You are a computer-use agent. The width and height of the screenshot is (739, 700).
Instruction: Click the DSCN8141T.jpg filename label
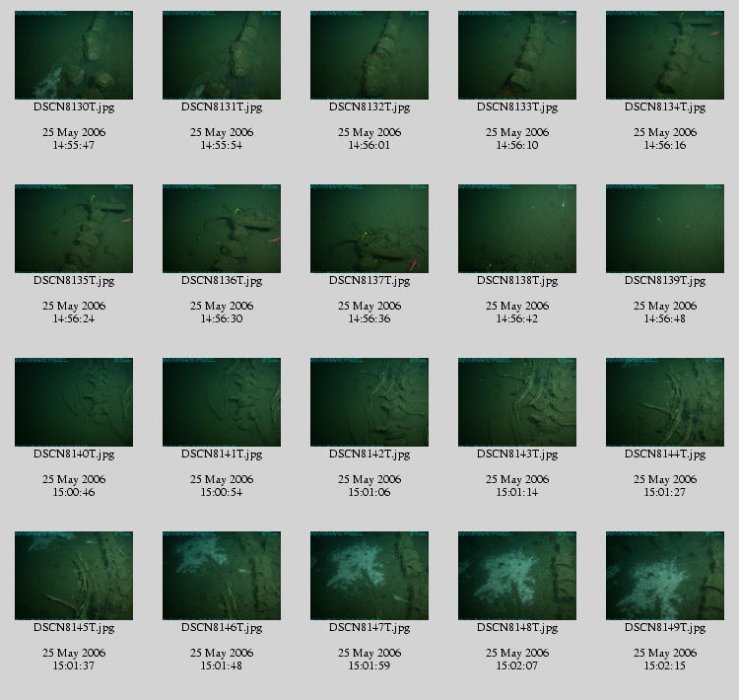(222, 455)
